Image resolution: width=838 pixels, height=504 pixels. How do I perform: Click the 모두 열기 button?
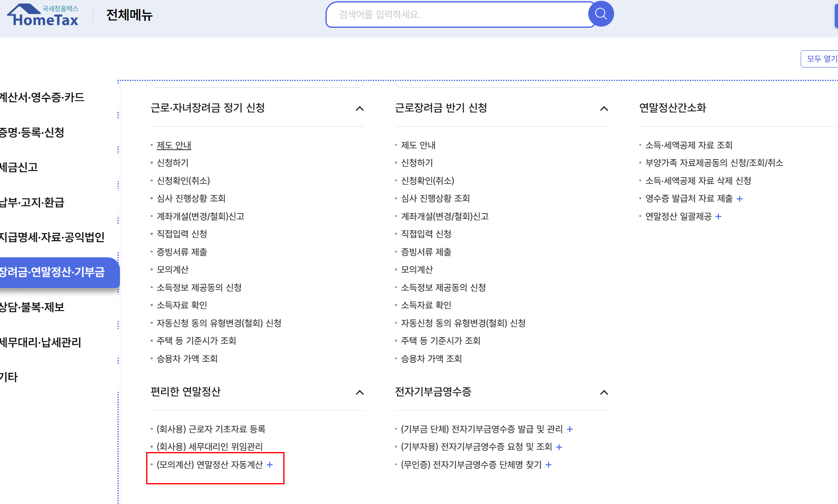tap(820, 59)
